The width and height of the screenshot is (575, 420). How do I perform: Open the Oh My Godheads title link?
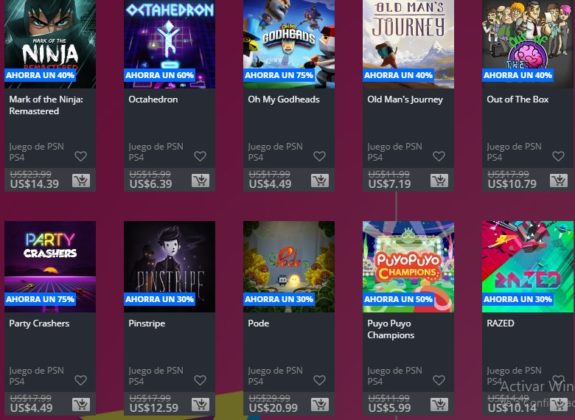[x=283, y=99]
